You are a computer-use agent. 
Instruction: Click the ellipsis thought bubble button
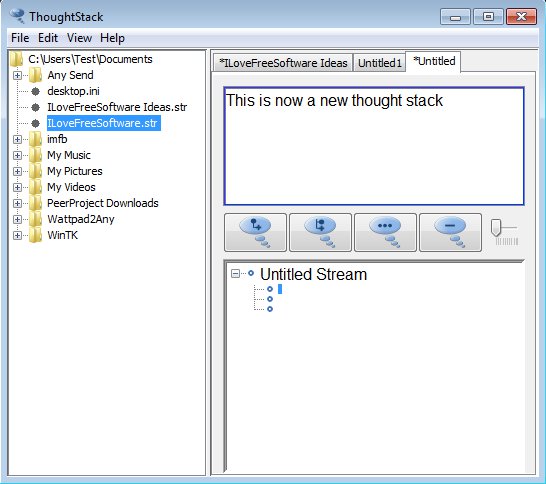[x=385, y=232]
